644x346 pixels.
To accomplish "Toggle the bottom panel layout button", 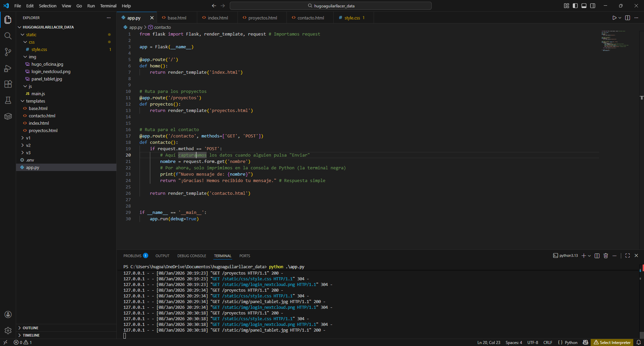I will tap(584, 6).
